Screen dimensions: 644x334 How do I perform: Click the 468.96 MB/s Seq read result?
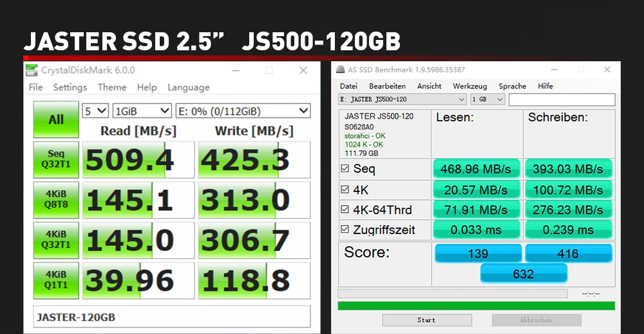pos(477,169)
